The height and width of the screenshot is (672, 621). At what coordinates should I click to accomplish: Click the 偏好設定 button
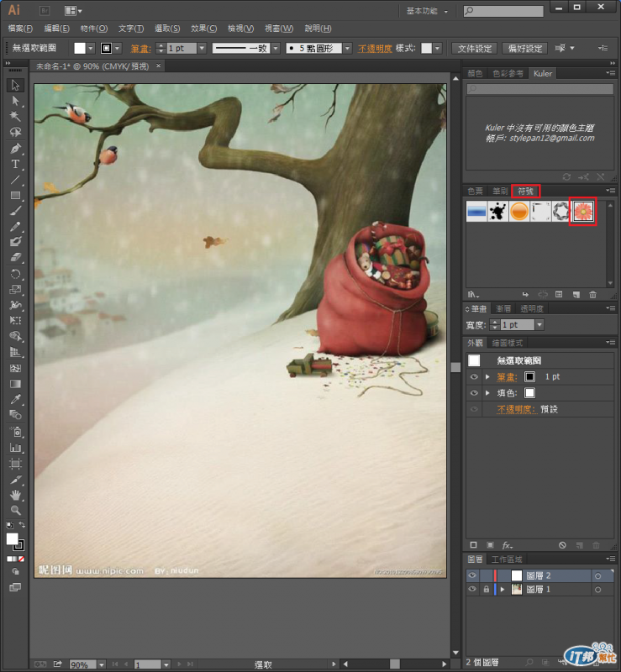525,49
